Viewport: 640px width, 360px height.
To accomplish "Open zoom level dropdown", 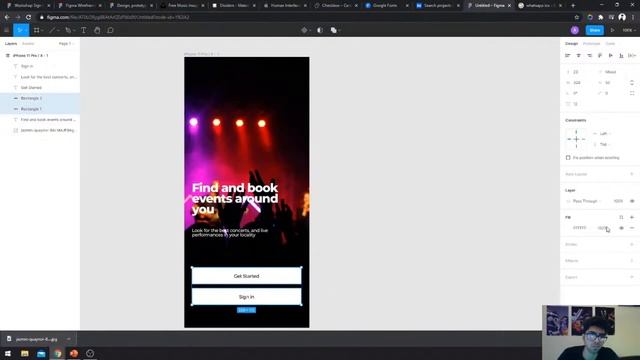I will 629,30.
